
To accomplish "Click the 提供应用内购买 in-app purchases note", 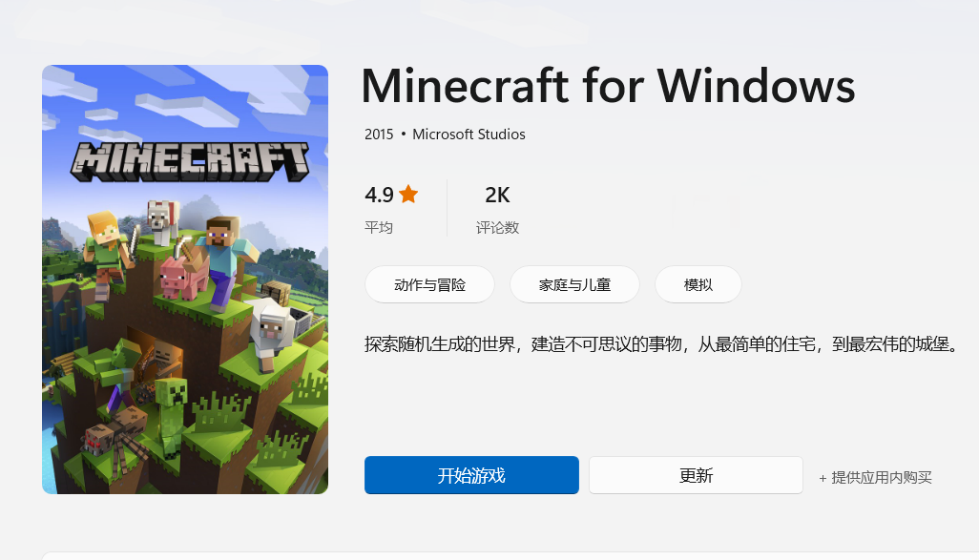I will click(875, 478).
